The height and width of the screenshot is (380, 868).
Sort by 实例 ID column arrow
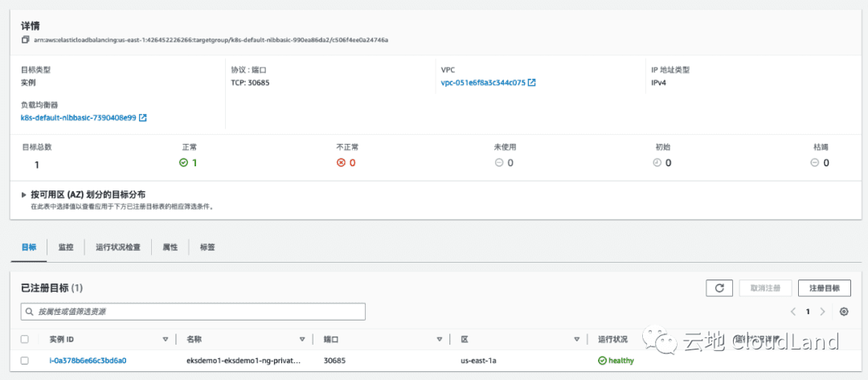[x=166, y=339]
